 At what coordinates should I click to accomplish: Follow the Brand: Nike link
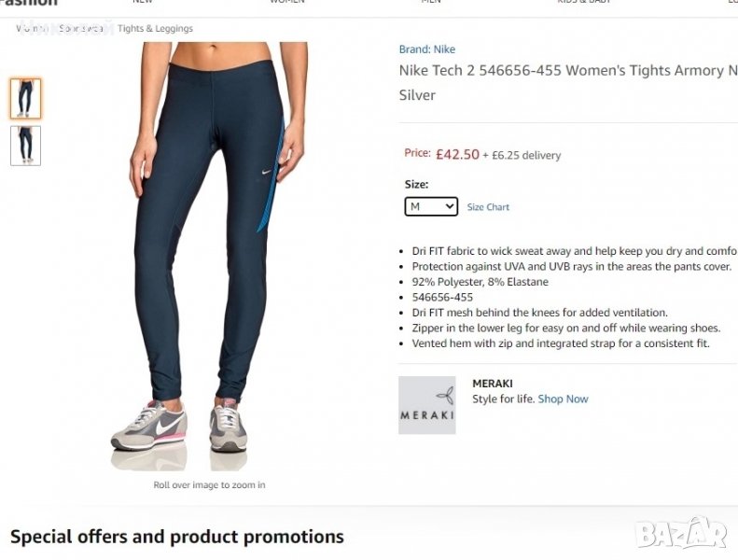tap(427, 49)
